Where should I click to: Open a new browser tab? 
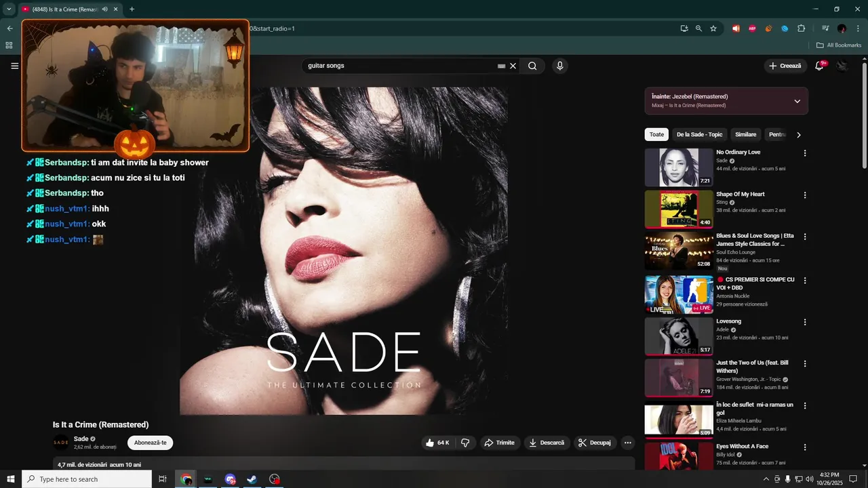click(132, 9)
